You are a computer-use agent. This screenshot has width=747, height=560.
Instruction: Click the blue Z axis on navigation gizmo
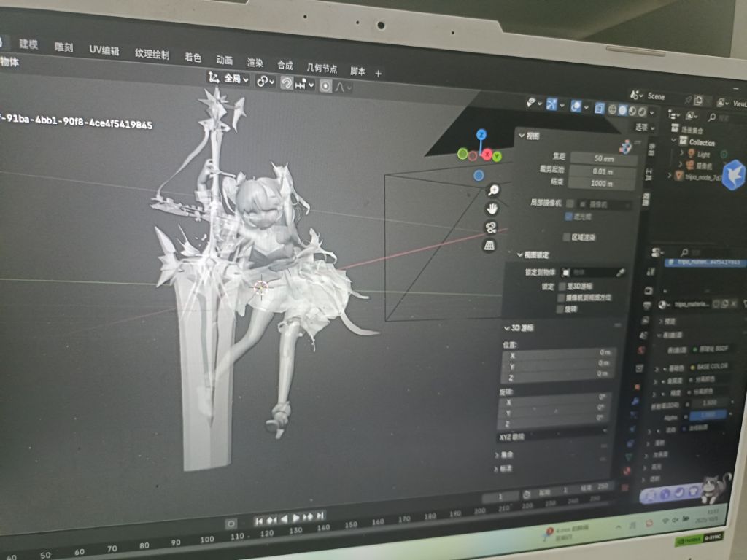(x=481, y=135)
